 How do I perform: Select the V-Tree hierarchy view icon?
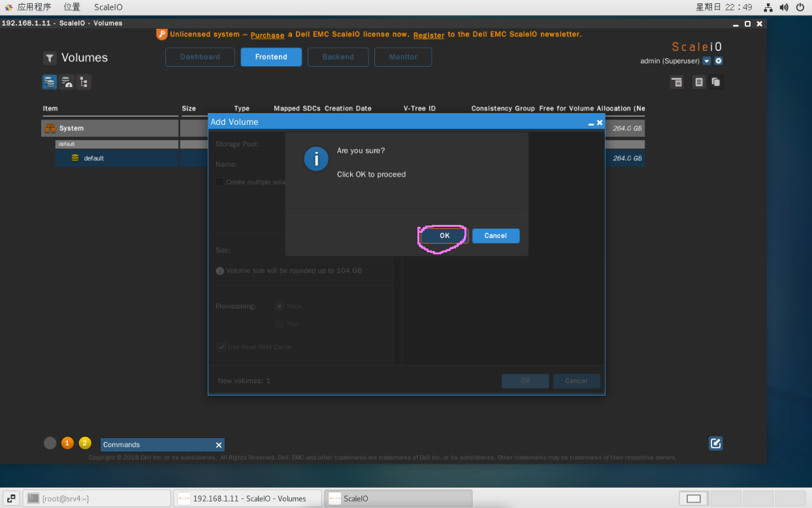point(84,82)
